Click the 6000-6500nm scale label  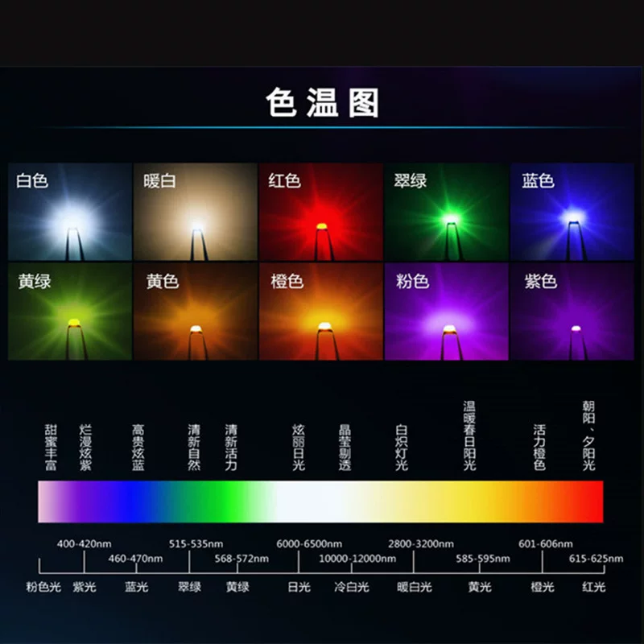[x=309, y=544]
